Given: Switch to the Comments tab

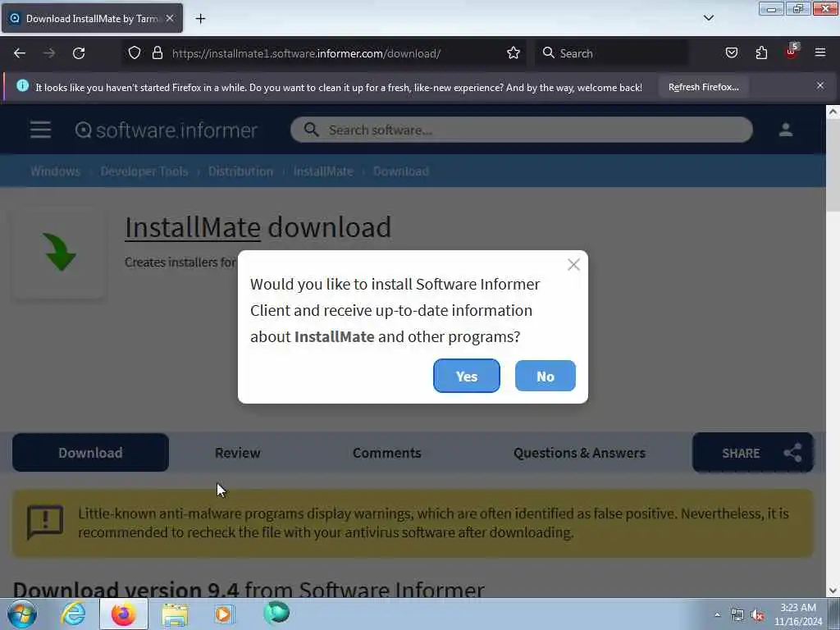Looking at the screenshot, I should pyautogui.click(x=387, y=453).
